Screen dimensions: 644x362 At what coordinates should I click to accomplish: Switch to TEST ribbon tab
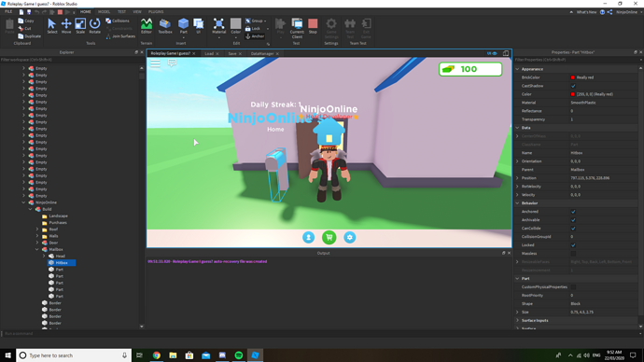(x=121, y=12)
